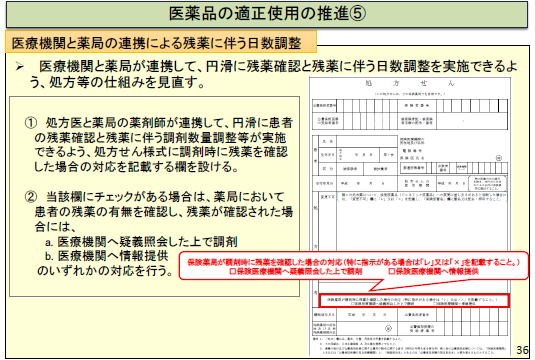Image resolution: width=535 pixels, height=360 pixels.
Task: Click the rounded note box in the prescription form
Action: pyautogui.click(x=488, y=184)
